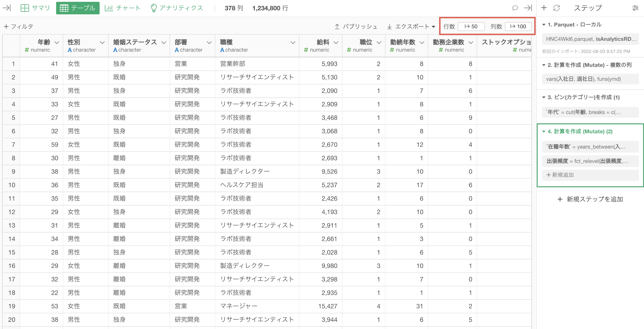Select the 職種 column header

(x=257, y=46)
